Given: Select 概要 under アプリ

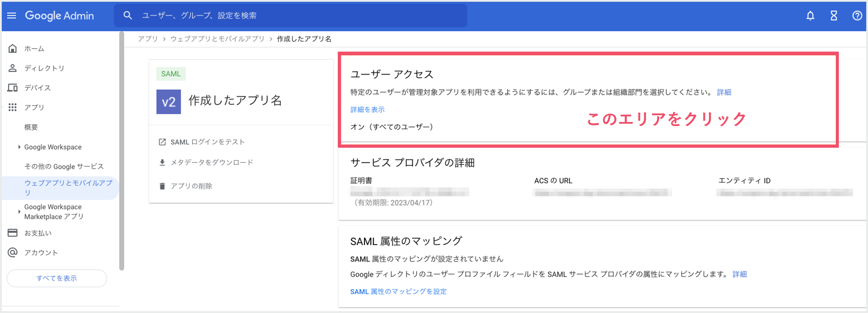Looking at the screenshot, I should pyautogui.click(x=31, y=127).
